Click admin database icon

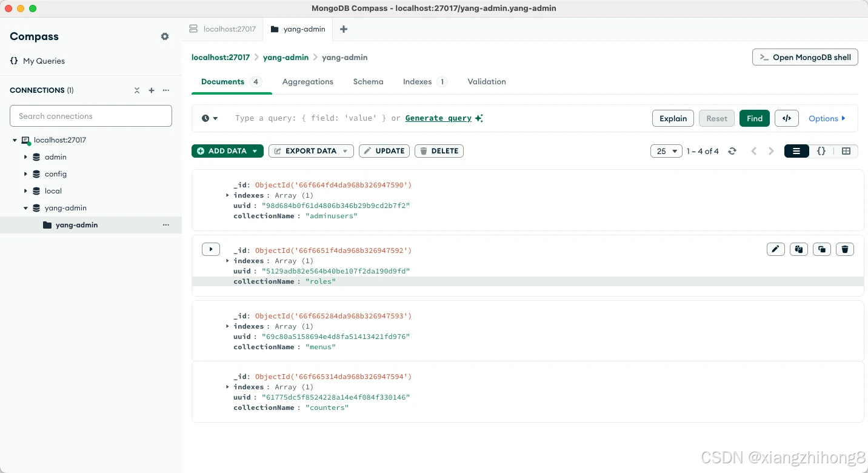point(36,157)
